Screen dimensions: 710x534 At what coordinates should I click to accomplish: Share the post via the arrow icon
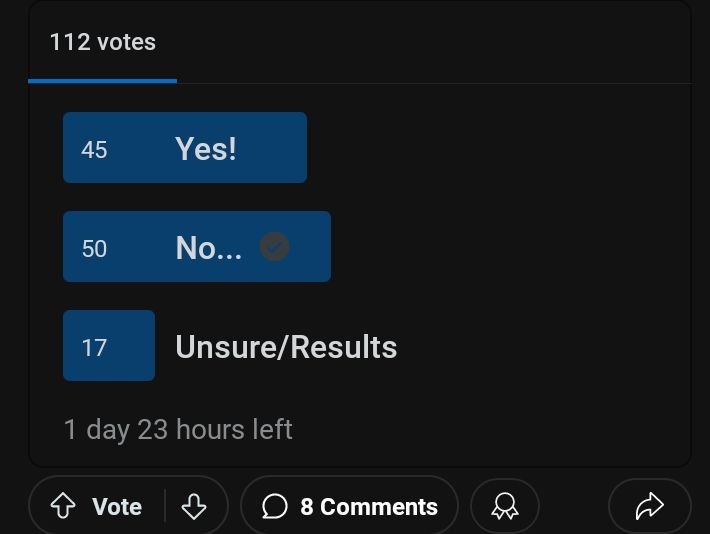click(649, 507)
